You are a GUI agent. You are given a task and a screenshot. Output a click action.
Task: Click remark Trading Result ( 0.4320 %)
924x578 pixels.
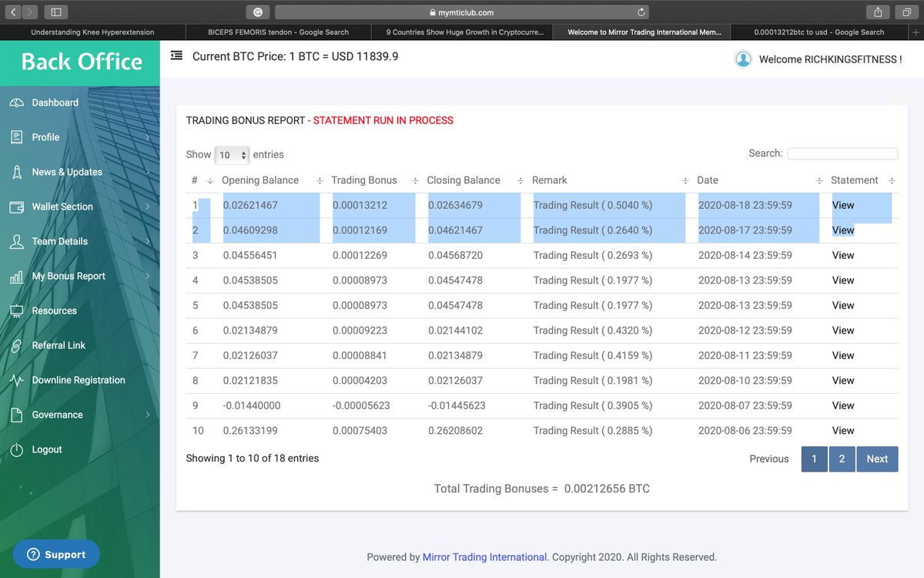tap(593, 330)
